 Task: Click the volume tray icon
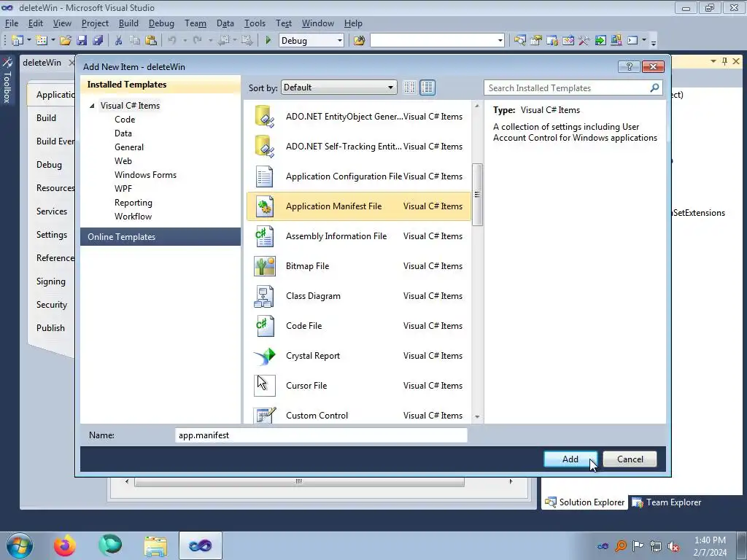673,546
